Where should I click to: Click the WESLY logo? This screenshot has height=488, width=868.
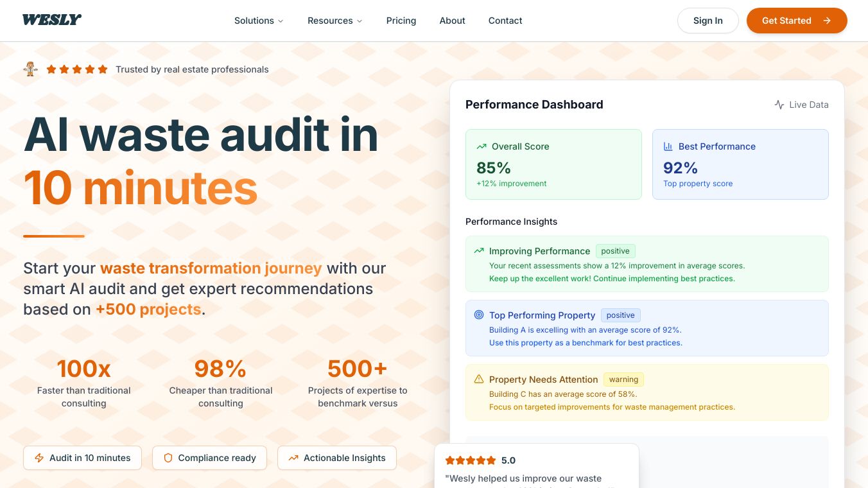[52, 20]
